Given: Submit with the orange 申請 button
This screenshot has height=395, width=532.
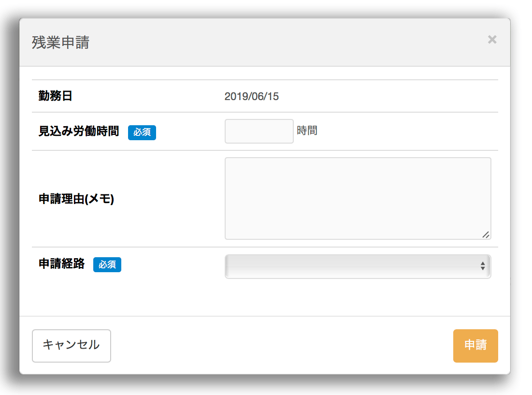Looking at the screenshot, I should tap(475, 346).
